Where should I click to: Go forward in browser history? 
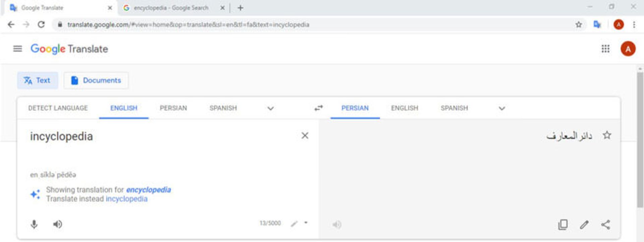click(x=26, y=25)
